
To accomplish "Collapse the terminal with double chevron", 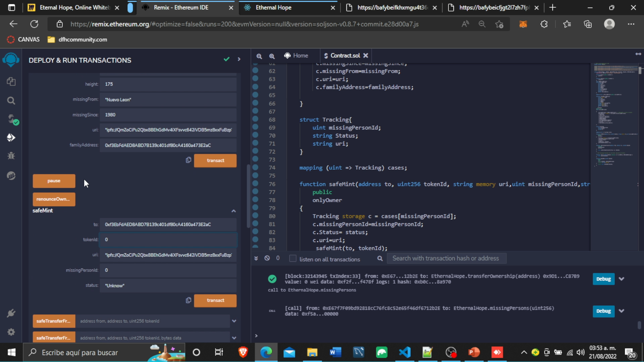I will pyautogui.click(x=256, y=258).
